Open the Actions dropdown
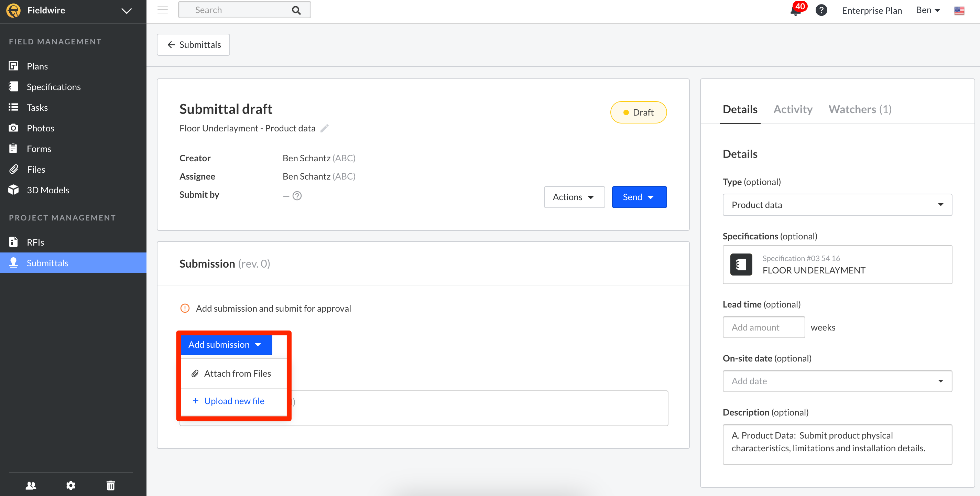Viewport: 980px width, 496px height. [x=574, y=197]
